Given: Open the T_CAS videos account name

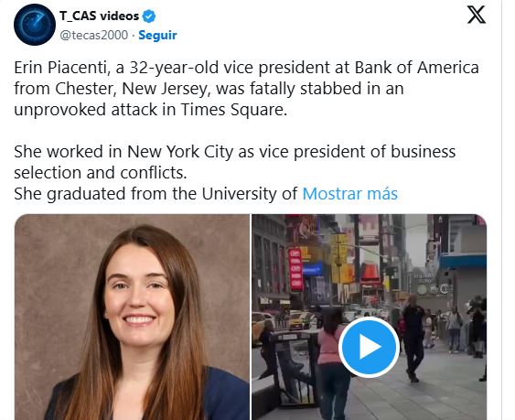Looking at the screenshot, I should pos(99,16).
